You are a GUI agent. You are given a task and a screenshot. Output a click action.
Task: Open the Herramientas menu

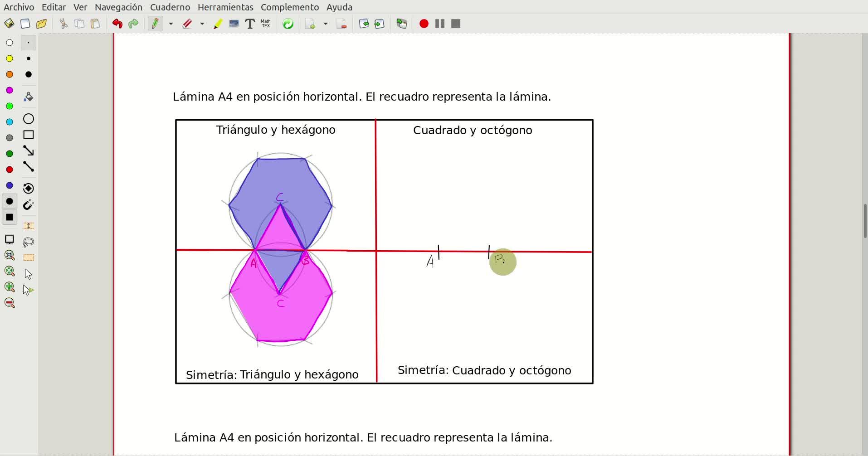(x=225, y=7)
